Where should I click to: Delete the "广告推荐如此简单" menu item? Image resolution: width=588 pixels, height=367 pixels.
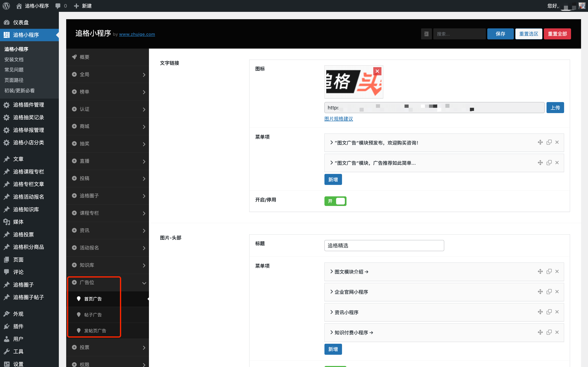[x=557, y=163]
